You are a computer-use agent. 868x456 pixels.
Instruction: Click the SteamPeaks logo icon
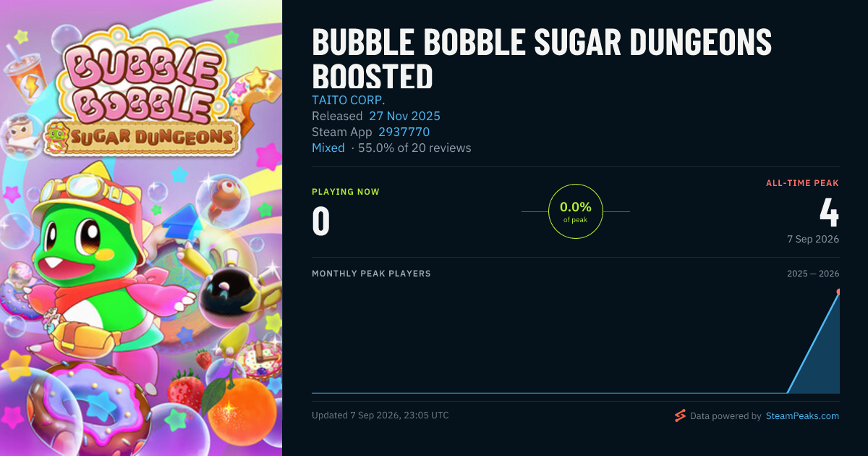click(680, 415)
